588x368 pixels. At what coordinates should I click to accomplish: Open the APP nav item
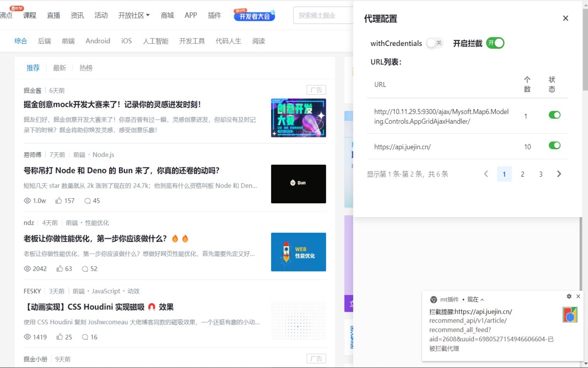[x=191, y=15]
